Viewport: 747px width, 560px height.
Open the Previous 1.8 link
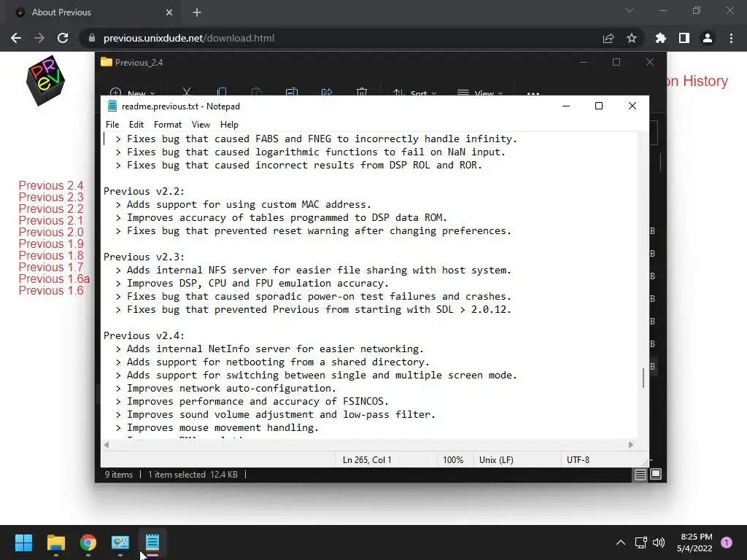(x=51, y=255)
